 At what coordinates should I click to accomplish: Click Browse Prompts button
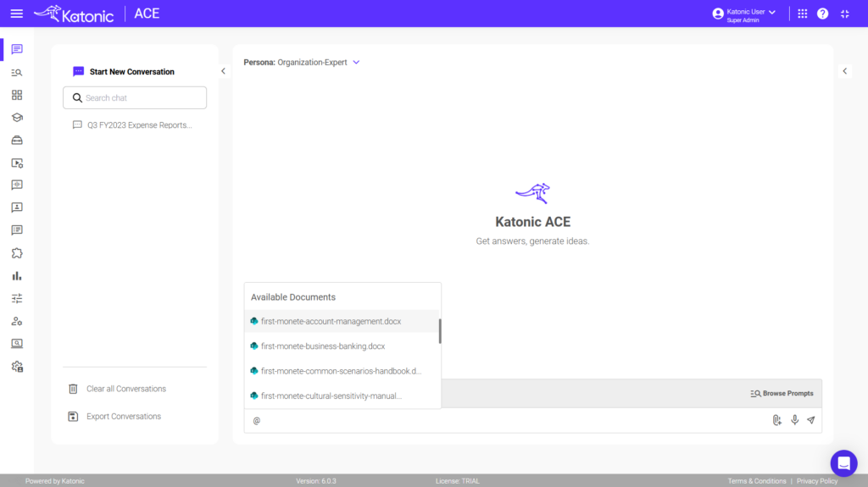click(x=782, y=394)
